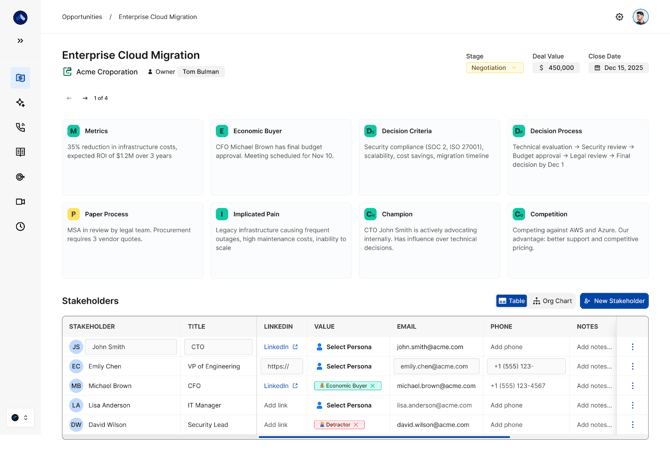This screenshot has height=454, width=670.
Task: Remove the Economic Buyer tag
Action: pyautogui.click(x=373, y=385)
